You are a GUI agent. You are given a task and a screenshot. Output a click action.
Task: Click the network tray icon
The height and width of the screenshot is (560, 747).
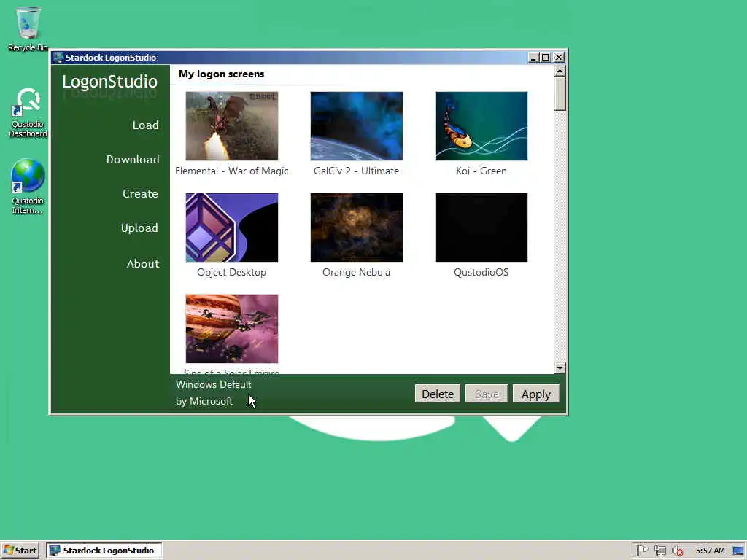coord(659,551)
